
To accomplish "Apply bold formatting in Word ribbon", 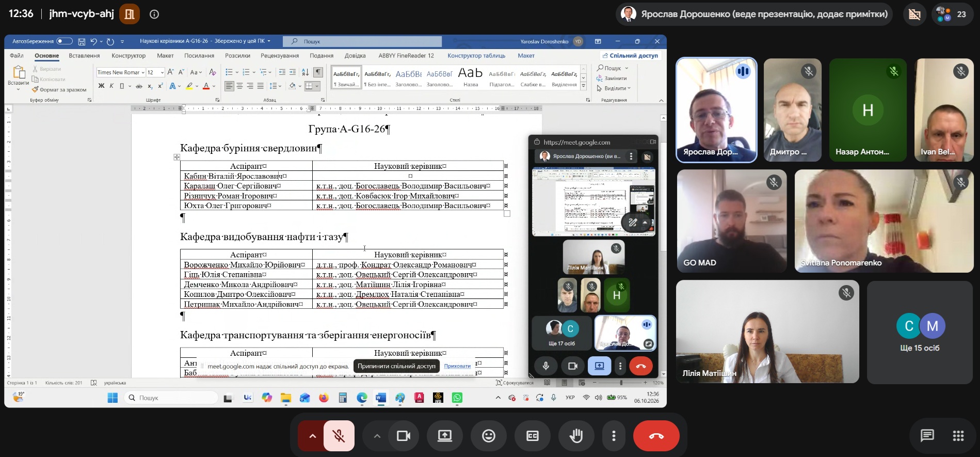I will (x=101, y=86).
